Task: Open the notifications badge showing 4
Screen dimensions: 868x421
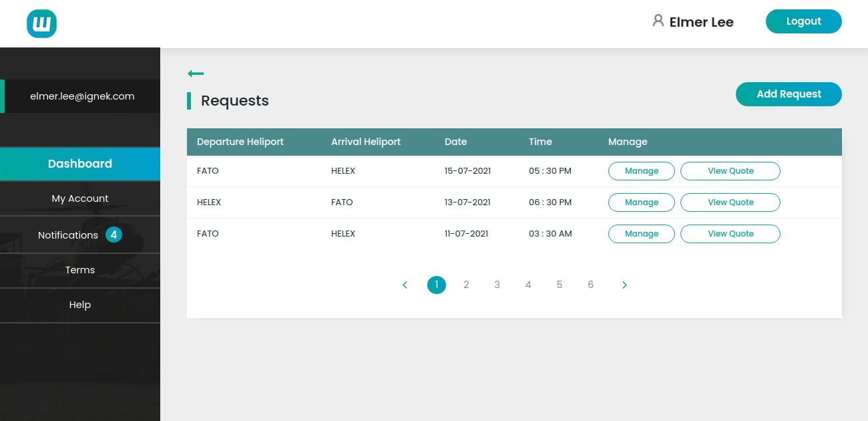Action: point(114,235)
